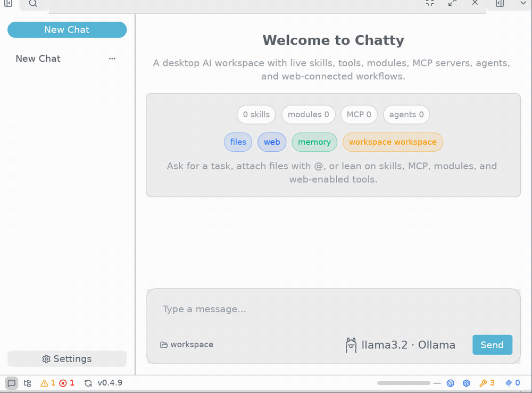Show errors via the red circle icon
Viewport: 532px width, 393px height.
click(x=63, y=383)
